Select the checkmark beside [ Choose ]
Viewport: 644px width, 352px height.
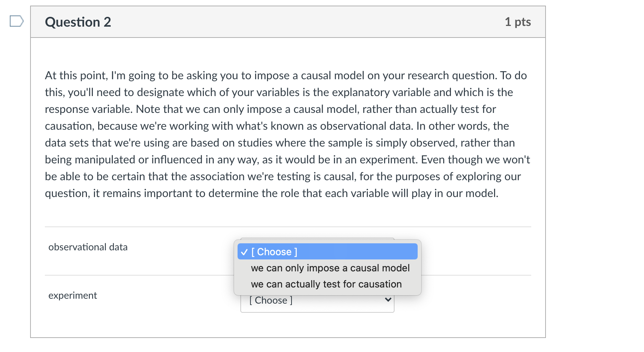point(245,251)
